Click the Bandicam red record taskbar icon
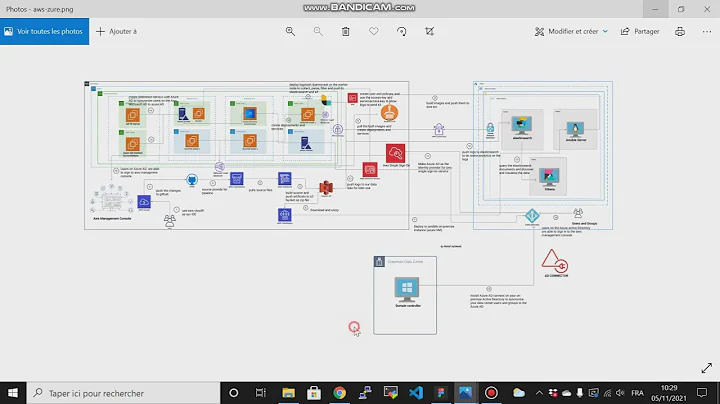 [x=491, y=393]
